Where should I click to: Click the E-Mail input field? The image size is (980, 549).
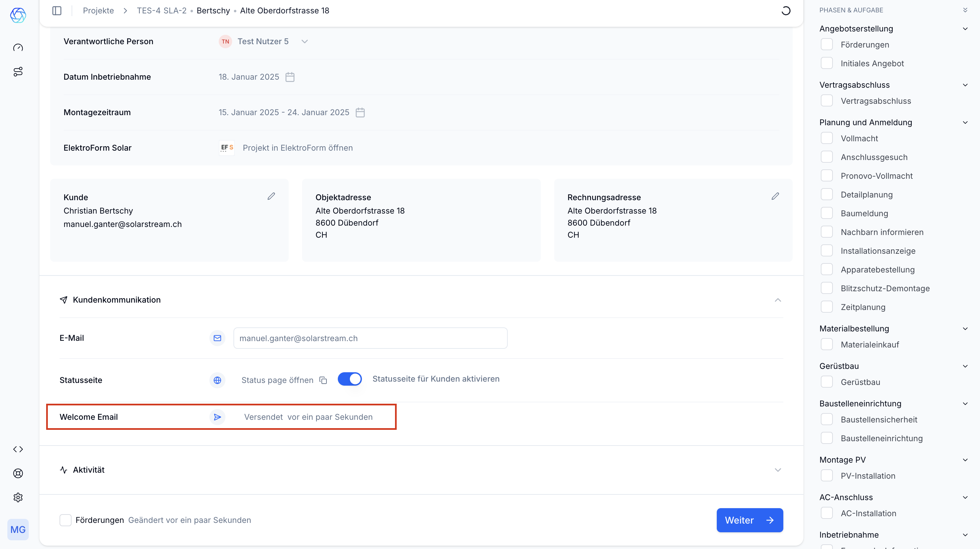coord(370,338)
